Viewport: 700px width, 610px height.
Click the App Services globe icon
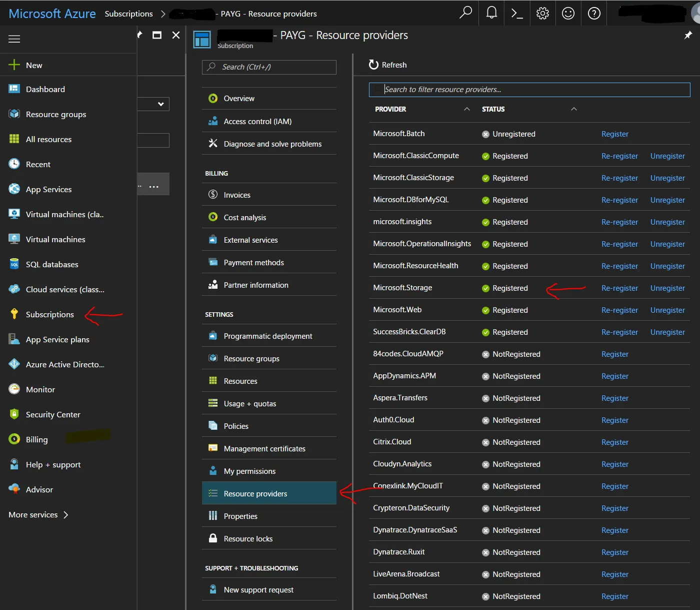point(14,189)
